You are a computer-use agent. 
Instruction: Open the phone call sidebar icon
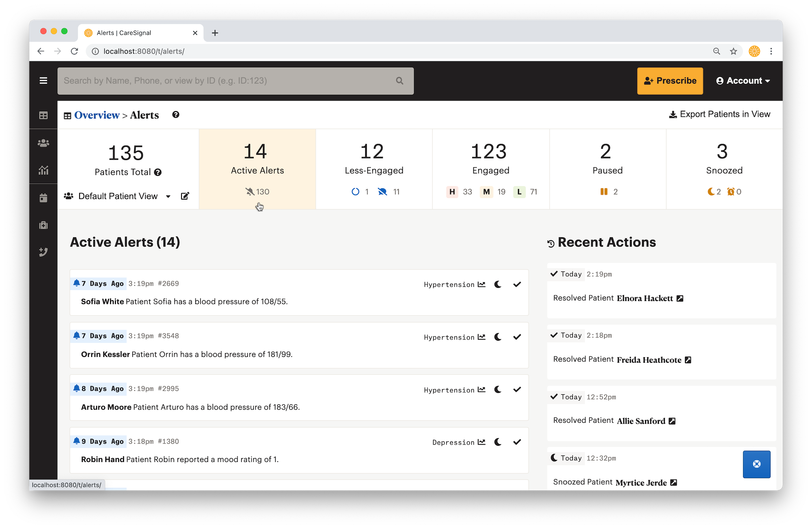43,252
